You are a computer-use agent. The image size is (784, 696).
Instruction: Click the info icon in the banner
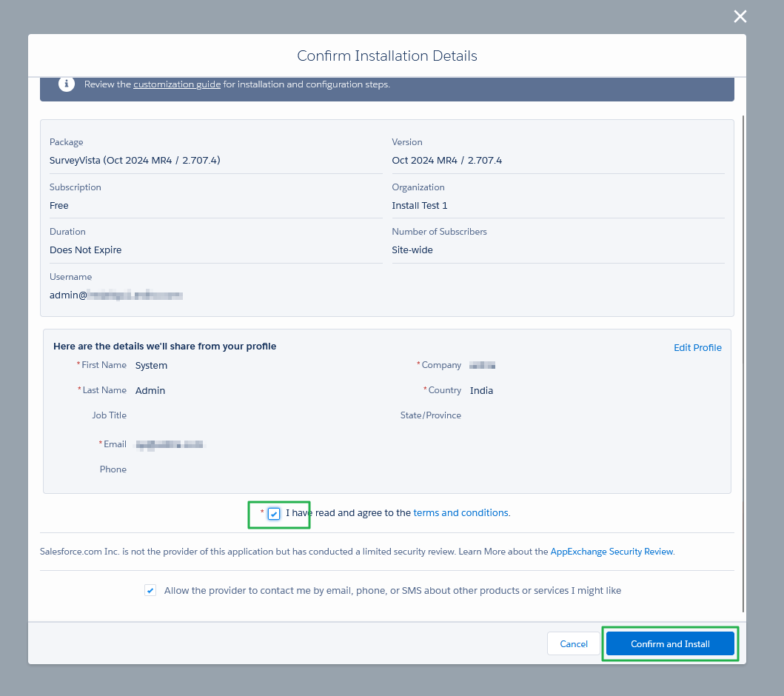pyautogui.click(x=67, y=84)
